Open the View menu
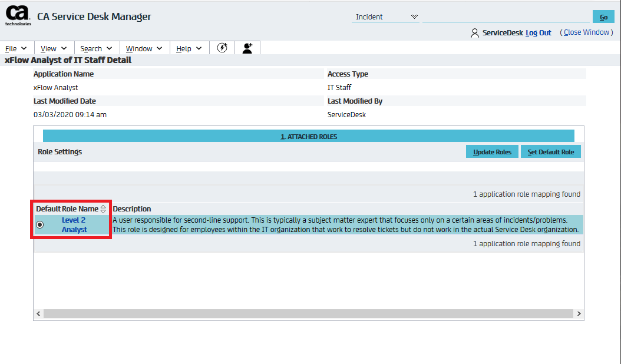621x364 pixels. click(x=54, y=48)
